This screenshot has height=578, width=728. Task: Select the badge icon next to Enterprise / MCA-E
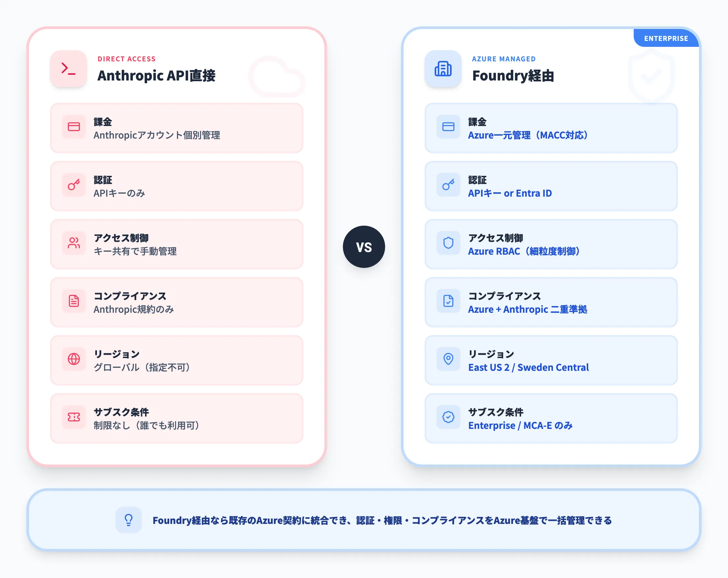pyautogui.click(x=448, y=418)
